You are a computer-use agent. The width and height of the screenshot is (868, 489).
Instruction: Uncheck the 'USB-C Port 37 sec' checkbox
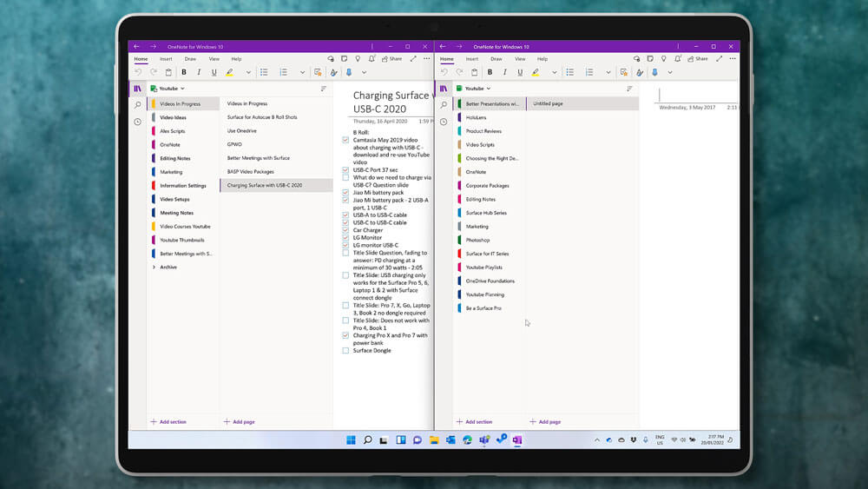(x=346, y=170)
